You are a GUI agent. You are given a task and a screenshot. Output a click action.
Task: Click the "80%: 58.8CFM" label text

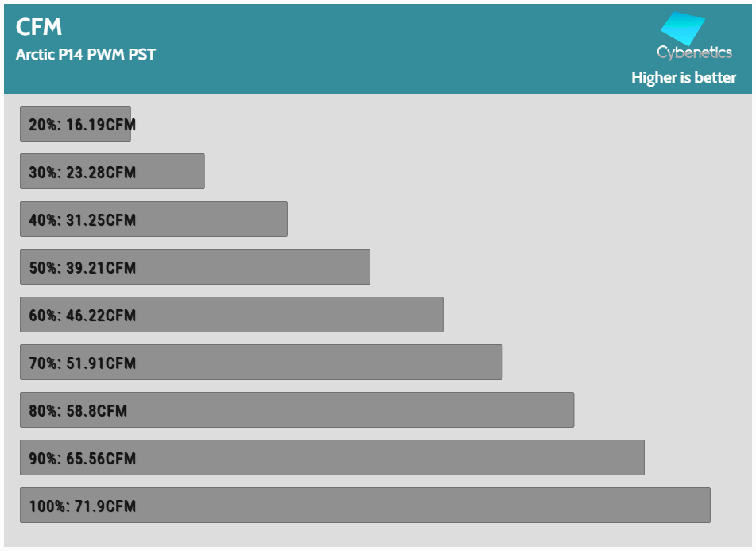point(78,411)
